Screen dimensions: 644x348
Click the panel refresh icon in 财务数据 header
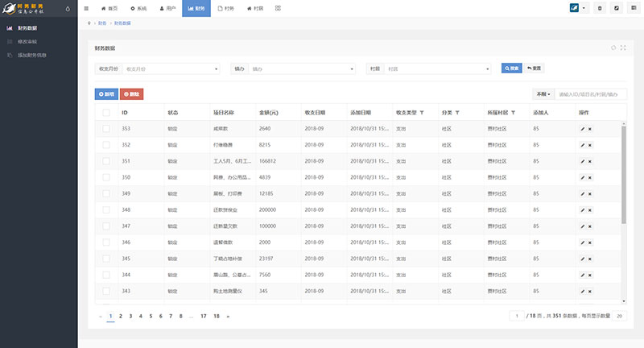(x=613, y=48)
